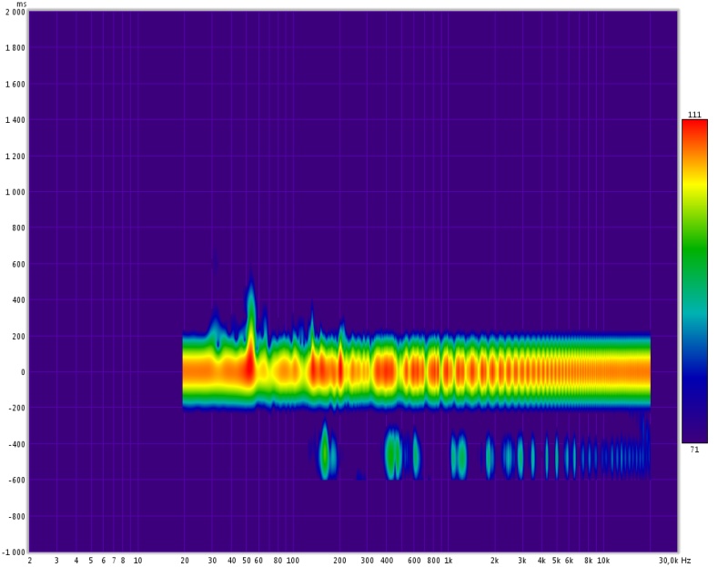Screen dimensions: 728x567
Task: Click the -1 000 label on the time axis
Action: [x=13, y=552]
